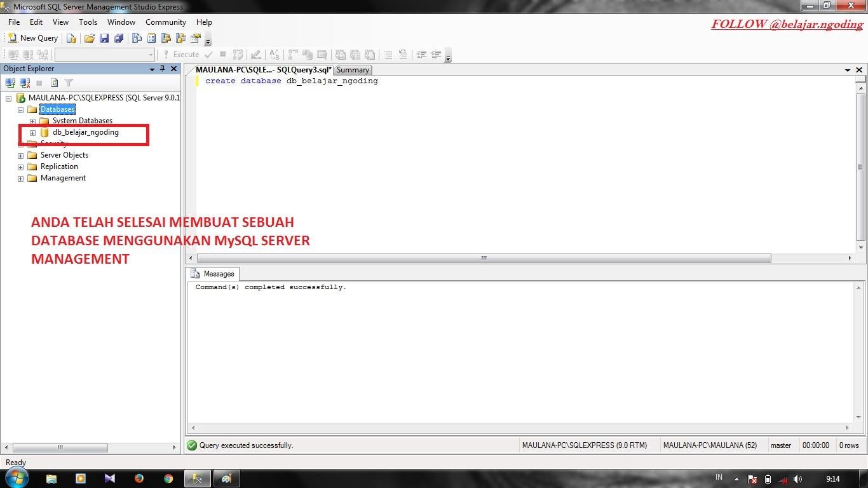Image resolution: width=868 pixels, height=488 pixels.
Task: Open the Tools menu
Action: (88, 22)
